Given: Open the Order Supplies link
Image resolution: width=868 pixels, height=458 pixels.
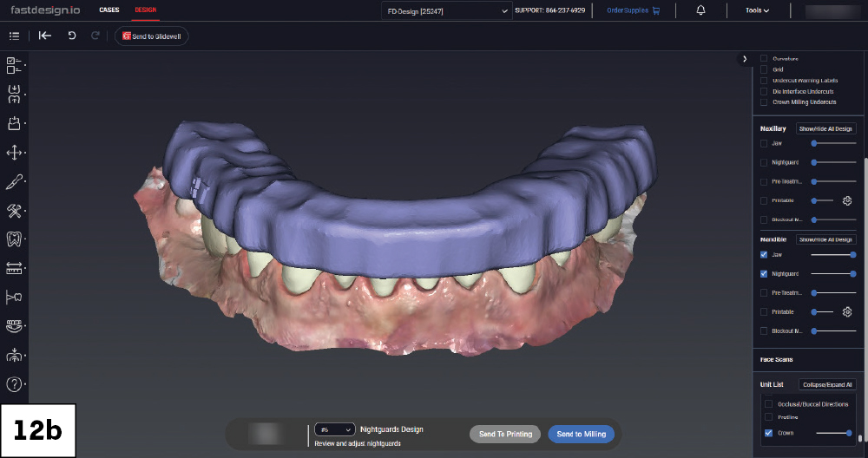Looking at the screenshot, I should pyautogui.click(x=627, y=10).
